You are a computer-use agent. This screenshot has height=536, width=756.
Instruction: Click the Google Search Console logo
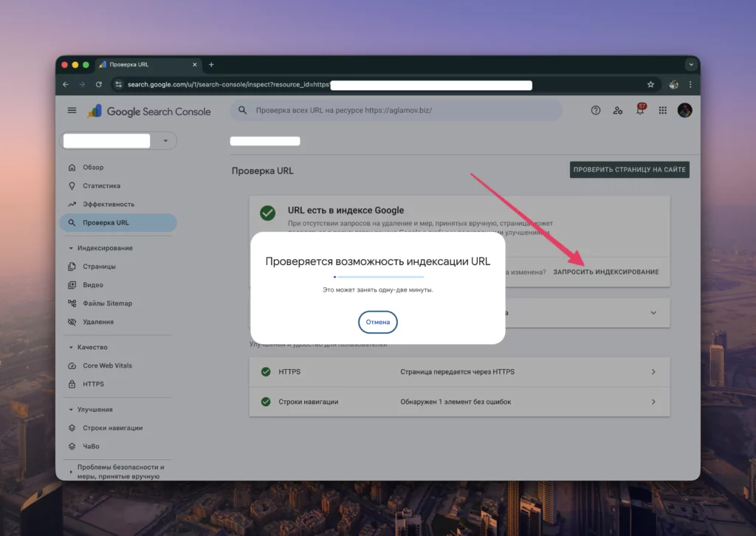(149, 111)
